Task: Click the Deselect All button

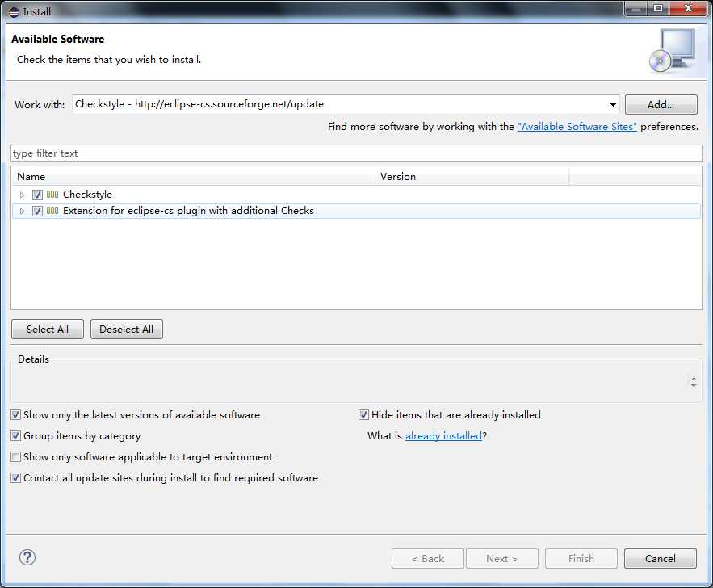Action: pos(127,330)
